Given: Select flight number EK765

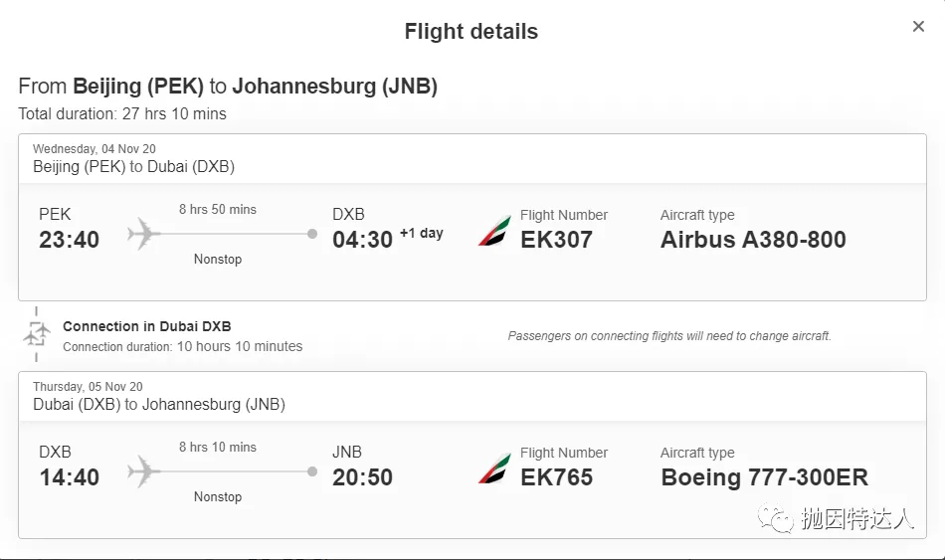Looking at the screenshot, I should (x=556, y=477).
